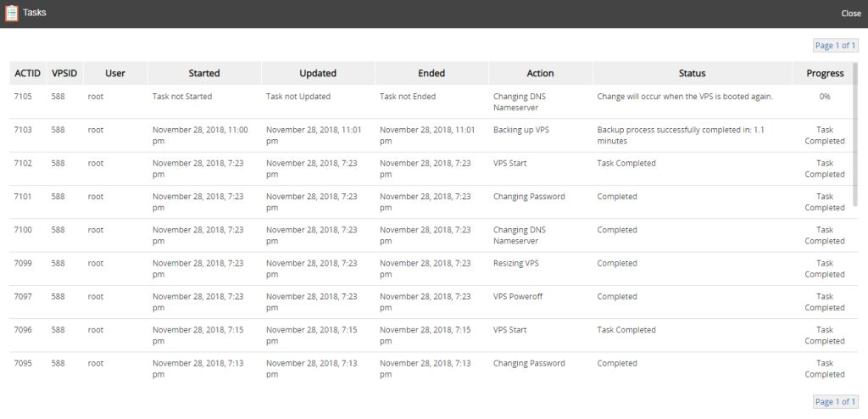Image resolution: width=868 pixels, height=419 pixels.
Task: Click the Updated column header
Action: [x=318, y=73]
